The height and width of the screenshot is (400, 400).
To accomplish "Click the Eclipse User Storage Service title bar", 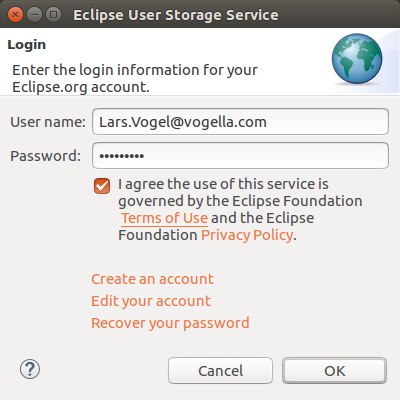I will [x=176, y=15].
